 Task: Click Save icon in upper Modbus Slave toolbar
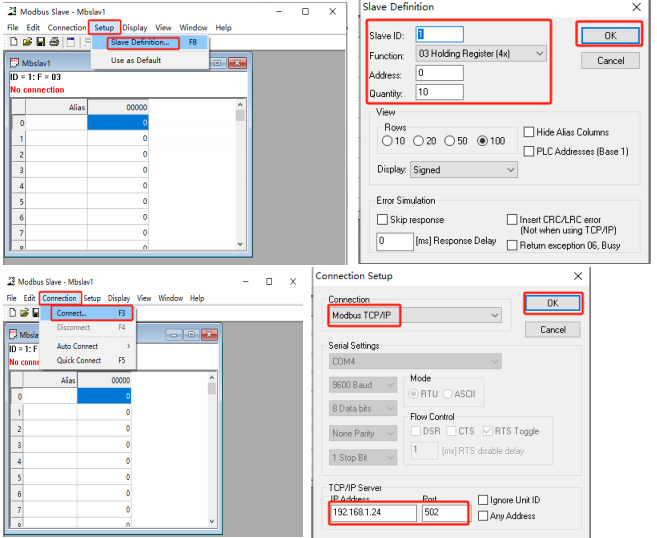pyautogui.click(x=41, y=41)
